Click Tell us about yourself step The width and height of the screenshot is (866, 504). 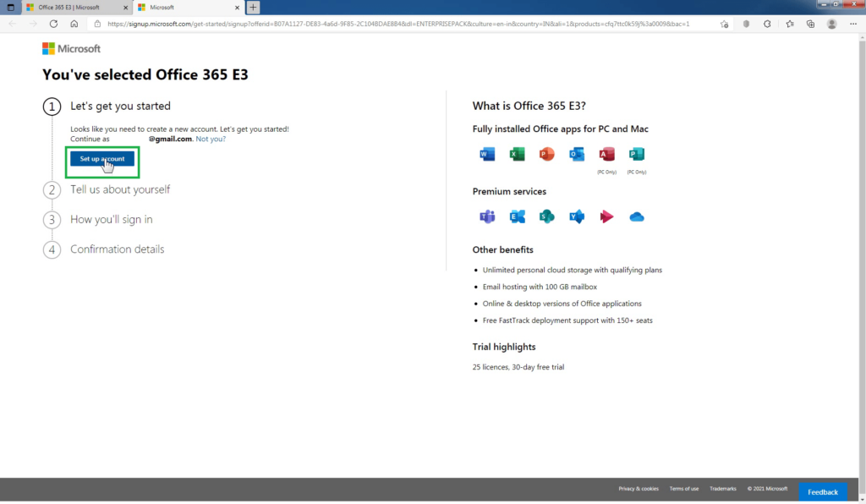120,189
